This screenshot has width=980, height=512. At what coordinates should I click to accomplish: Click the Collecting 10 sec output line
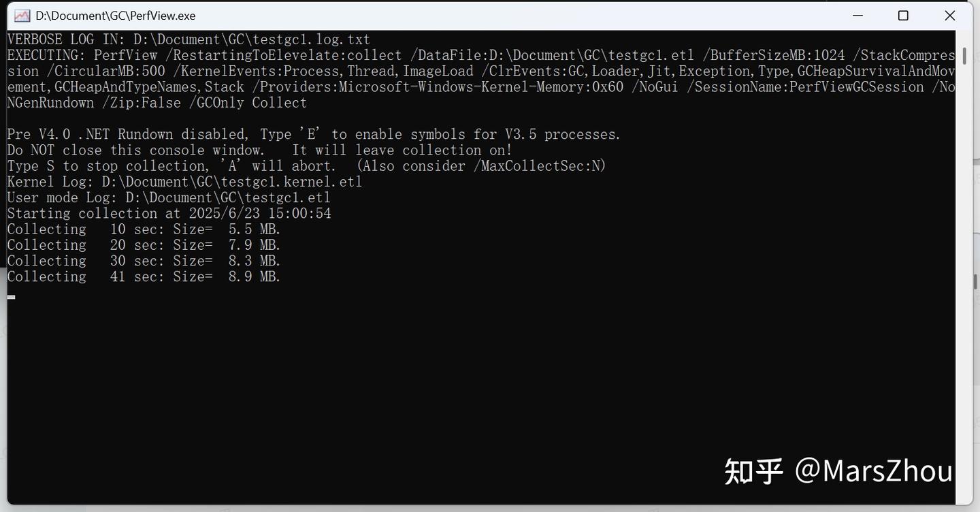[x=144, y=229]
